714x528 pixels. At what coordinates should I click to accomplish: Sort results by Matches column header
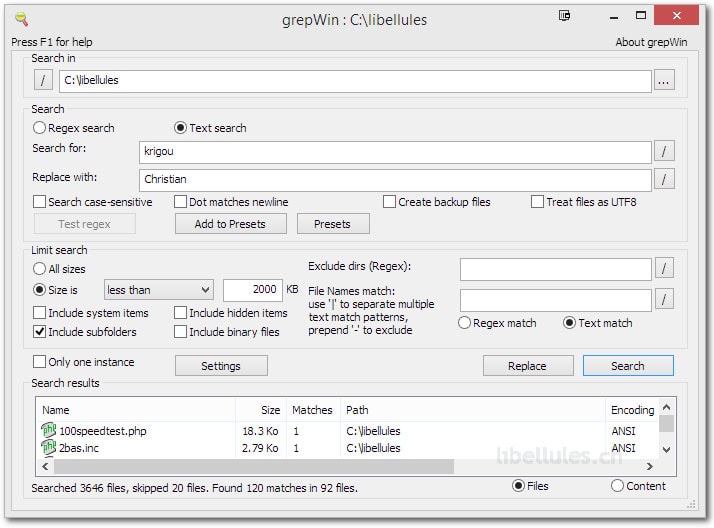[313, 410]
